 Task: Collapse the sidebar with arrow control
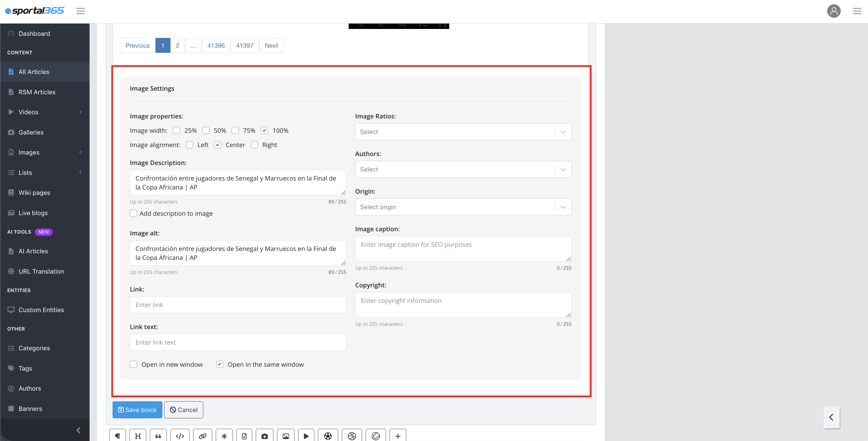(x=79, y=430)
